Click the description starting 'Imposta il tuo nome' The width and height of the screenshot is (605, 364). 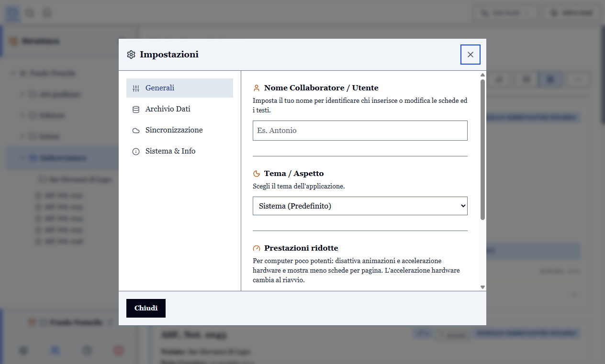(x=360, y=105)
